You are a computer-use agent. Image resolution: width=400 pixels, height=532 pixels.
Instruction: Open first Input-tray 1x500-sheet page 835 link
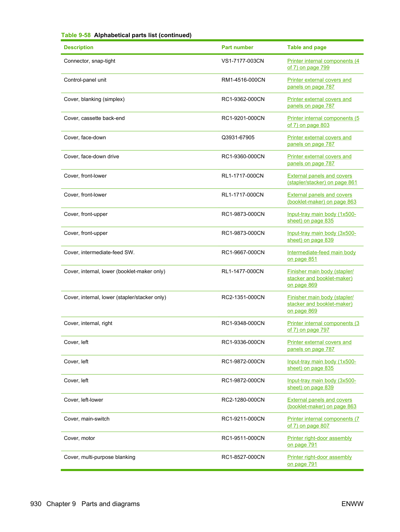[321, 217]
